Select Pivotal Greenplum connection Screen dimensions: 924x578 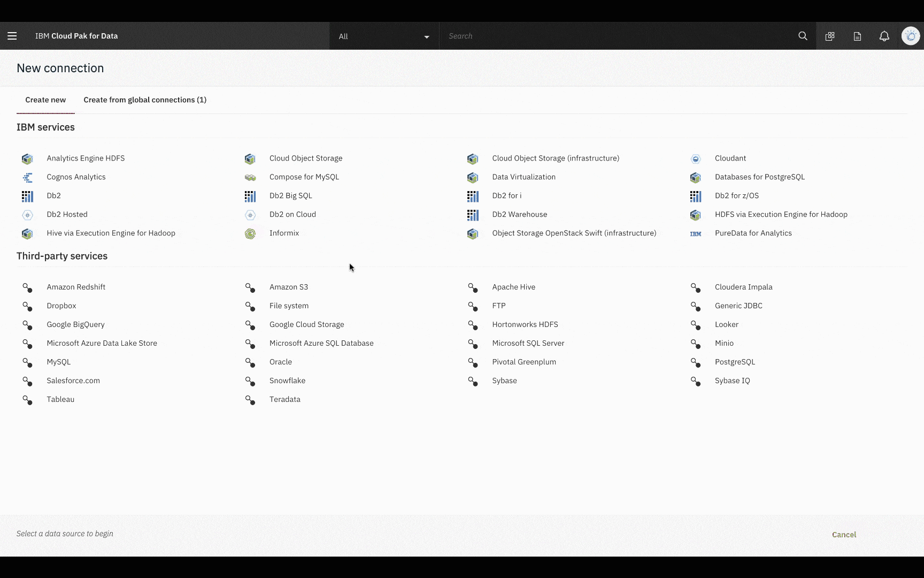tap(524, 362)
